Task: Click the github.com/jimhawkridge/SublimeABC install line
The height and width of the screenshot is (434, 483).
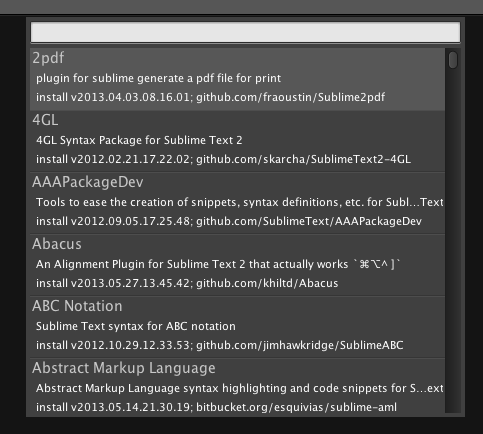Action: [220, 345]
